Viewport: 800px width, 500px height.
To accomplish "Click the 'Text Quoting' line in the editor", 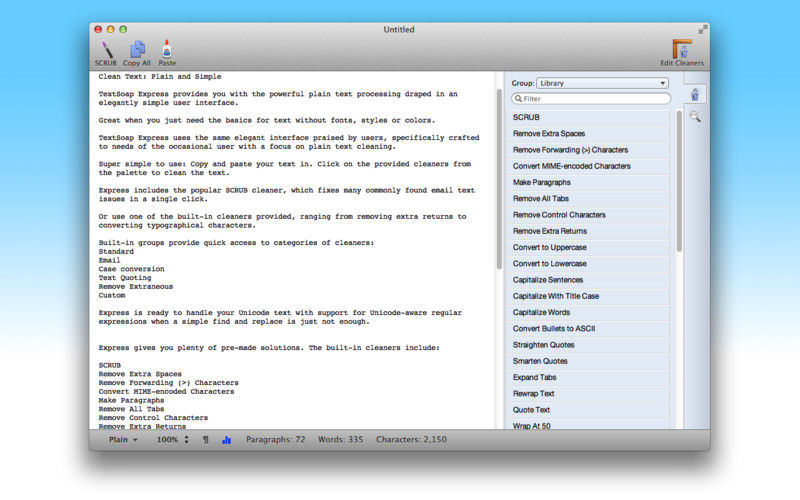I will [x=125, y=278].
